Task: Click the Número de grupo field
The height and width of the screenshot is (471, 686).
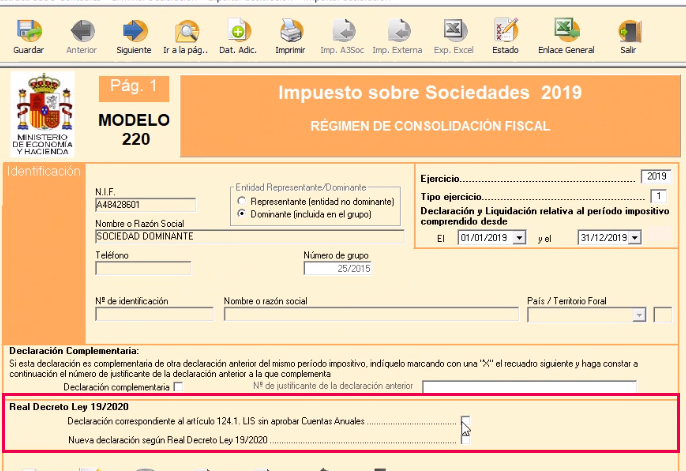Action: pos(338,268)
